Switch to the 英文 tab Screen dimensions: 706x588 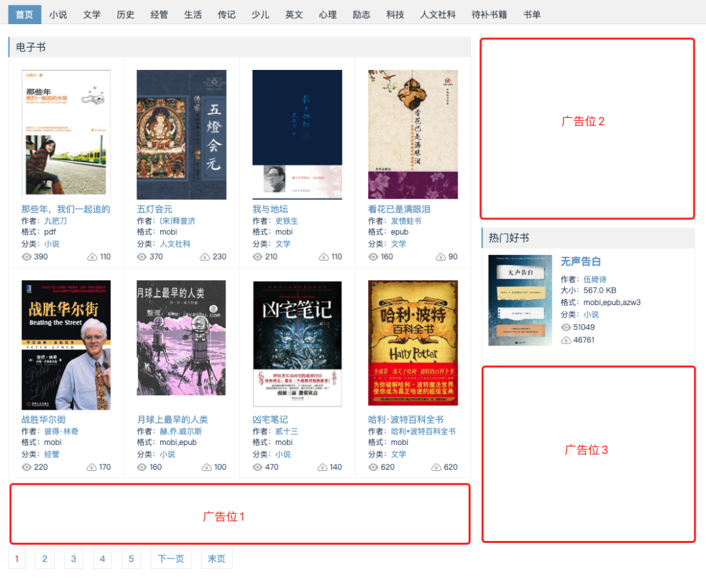click(294, 14)
